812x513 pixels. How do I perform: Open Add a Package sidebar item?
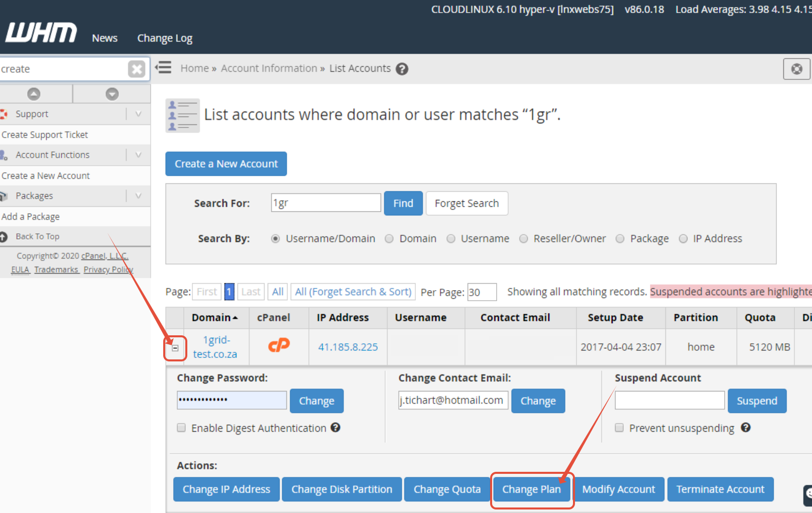31,216
